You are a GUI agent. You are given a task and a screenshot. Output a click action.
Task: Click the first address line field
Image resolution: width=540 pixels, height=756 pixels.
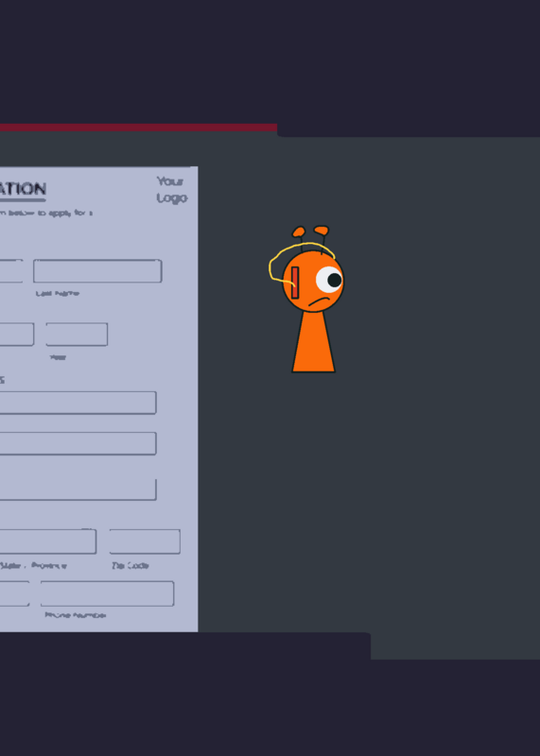coord(78,403)
